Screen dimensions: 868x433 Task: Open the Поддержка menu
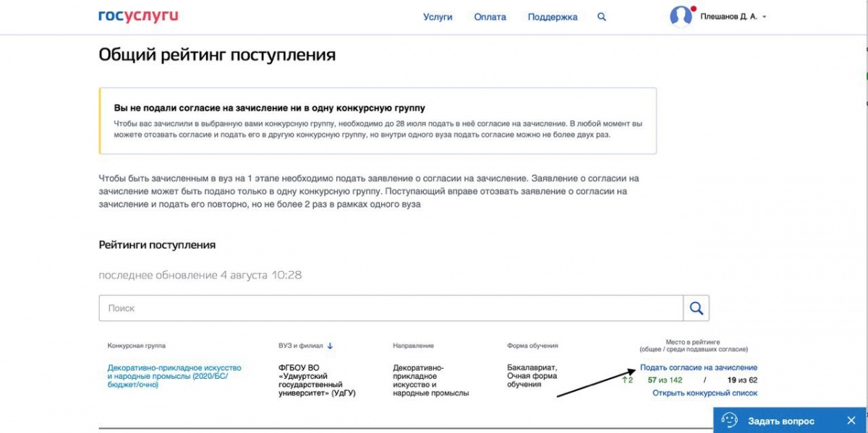click(553, 17)
